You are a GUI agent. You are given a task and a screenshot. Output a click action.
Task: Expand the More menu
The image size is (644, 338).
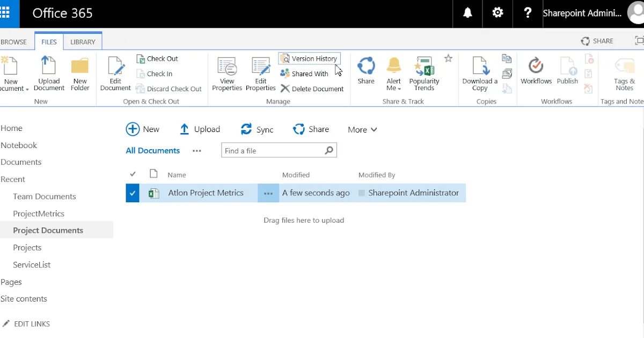pos(362,130)
